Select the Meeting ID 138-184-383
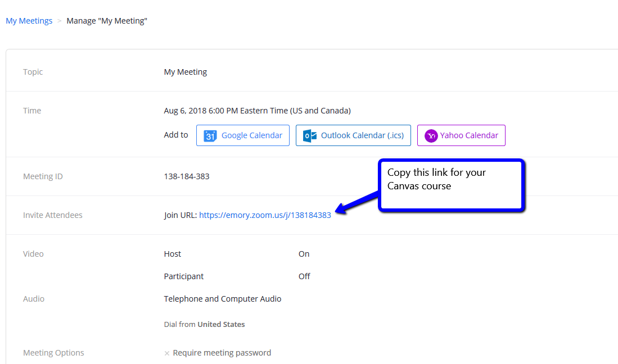This screenshot has width=618, height=364. pos(187,176)
